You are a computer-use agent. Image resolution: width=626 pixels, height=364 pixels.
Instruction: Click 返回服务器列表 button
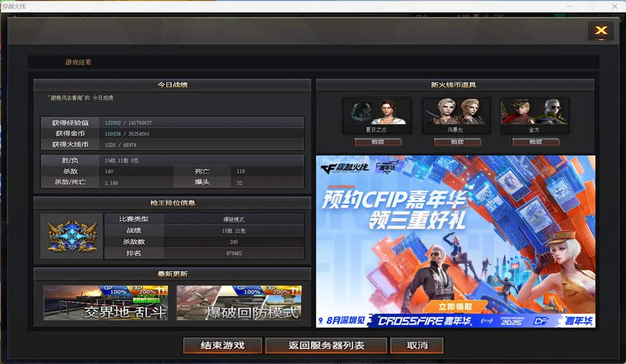[326, 345]
